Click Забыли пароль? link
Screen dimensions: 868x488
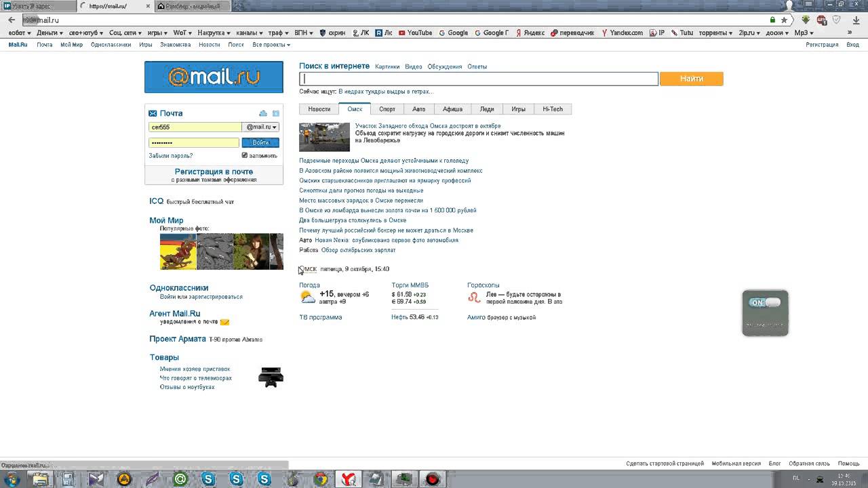click(171, 156)
